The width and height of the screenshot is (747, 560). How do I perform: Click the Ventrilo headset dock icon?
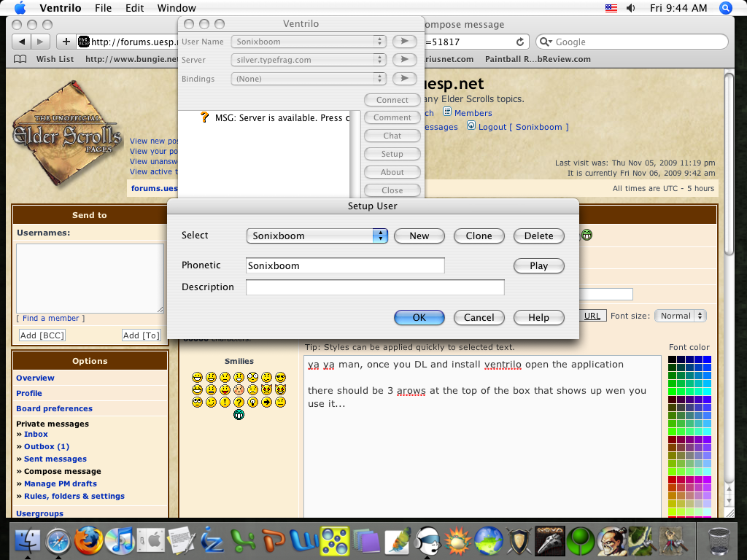click(x=427, y=541)
